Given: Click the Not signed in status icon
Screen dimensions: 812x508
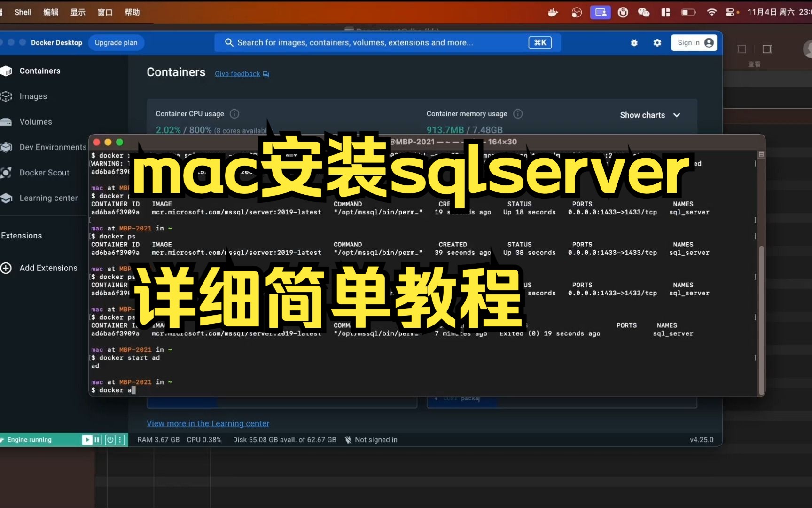Looking at the screenshot, I should [x=348, y=440].
